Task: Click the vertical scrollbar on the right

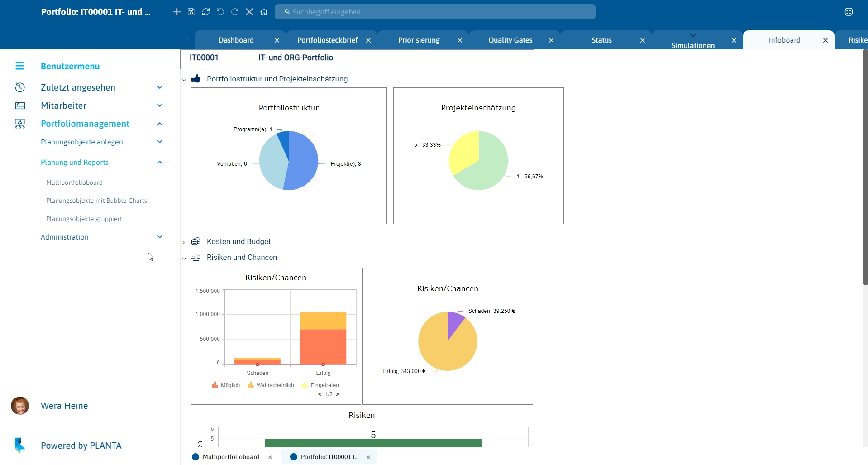Action: [x=865, y=168]
